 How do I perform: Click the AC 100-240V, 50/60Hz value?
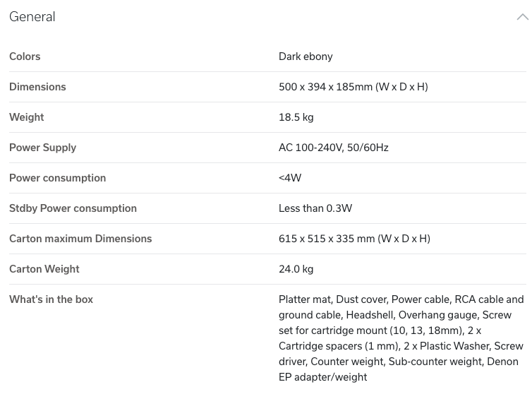(334, 148)
